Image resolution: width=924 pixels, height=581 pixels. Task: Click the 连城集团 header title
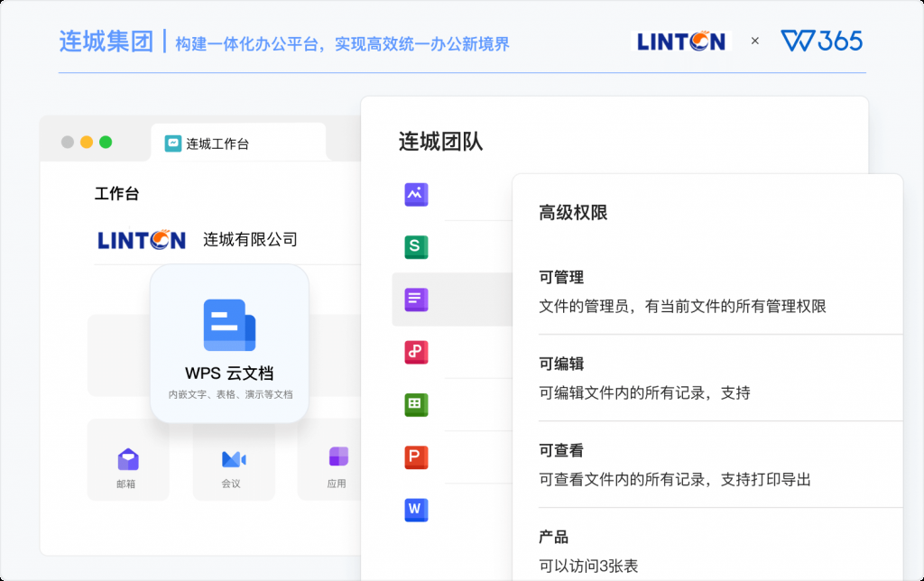tap(106, 41)
